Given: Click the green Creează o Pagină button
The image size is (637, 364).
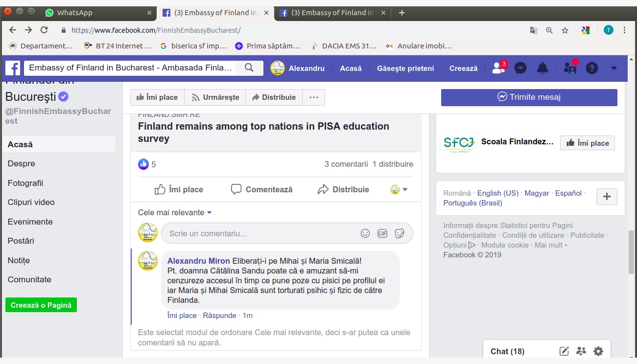Looking at the screenshot, I should pos(41,305).
